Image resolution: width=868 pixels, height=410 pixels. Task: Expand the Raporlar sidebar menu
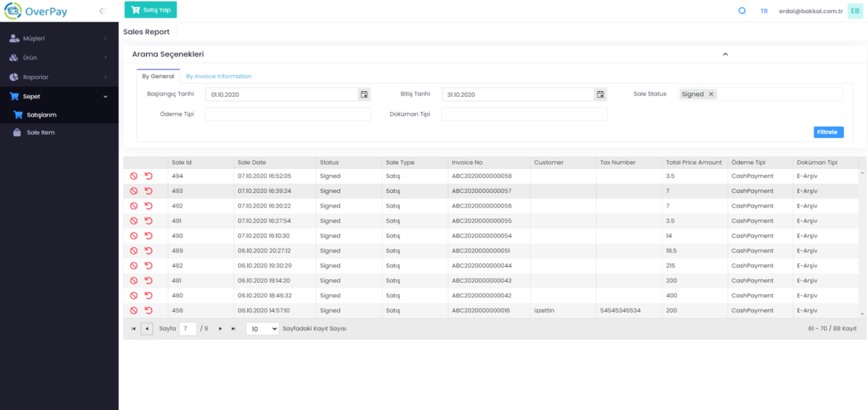[x=58, y=77]
